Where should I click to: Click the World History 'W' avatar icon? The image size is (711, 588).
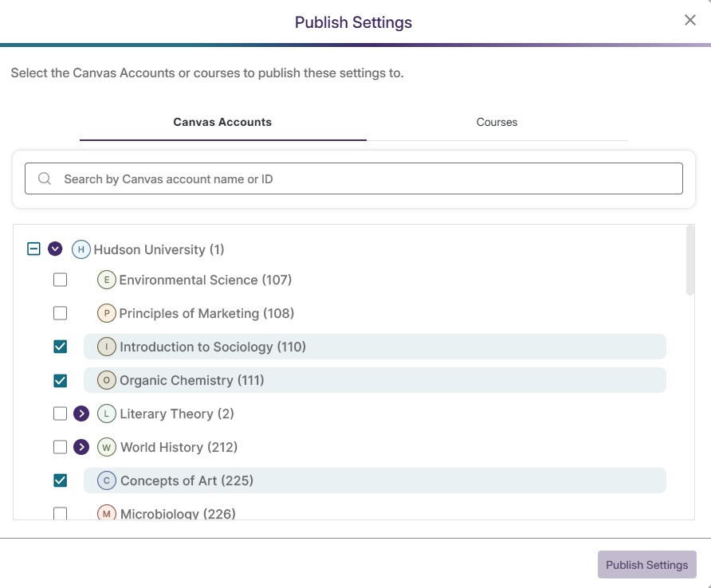(107, 447)
